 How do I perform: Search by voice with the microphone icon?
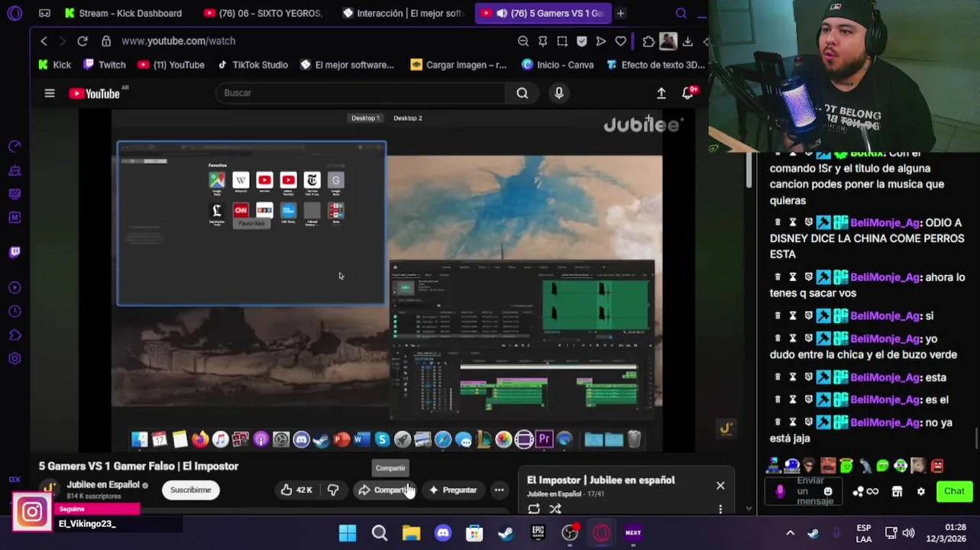point(559,93)
